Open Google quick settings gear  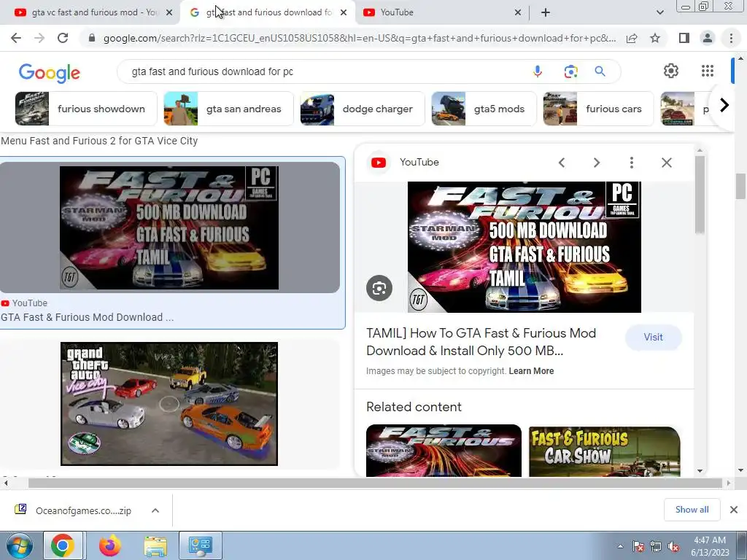(671, 71)
